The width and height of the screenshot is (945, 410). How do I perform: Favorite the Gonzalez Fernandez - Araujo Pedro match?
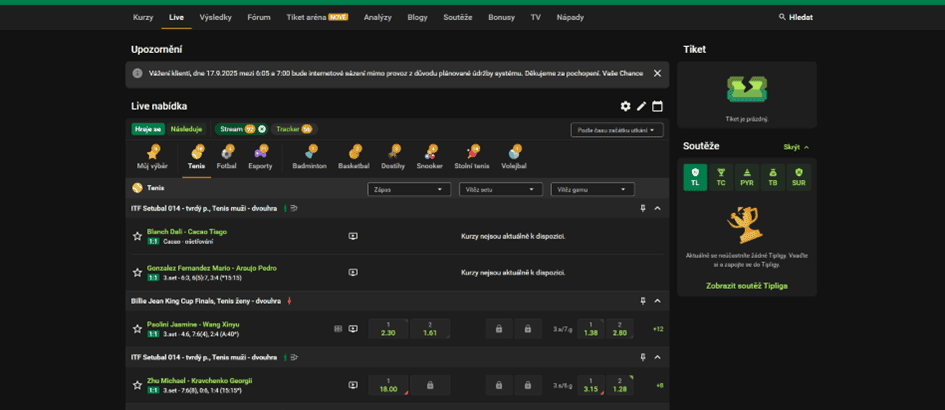coord(137,273)
